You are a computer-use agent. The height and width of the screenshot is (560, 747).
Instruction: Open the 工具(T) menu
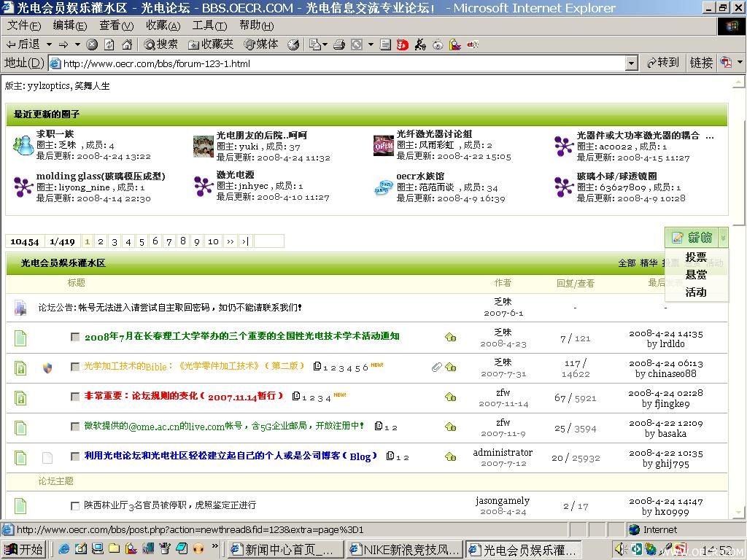click(x=209, y=26)
